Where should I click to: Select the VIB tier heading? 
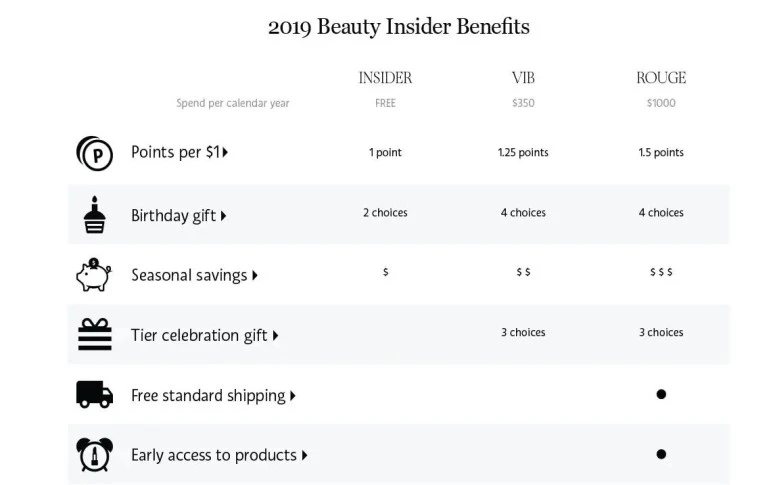click(x=523, y=78)
